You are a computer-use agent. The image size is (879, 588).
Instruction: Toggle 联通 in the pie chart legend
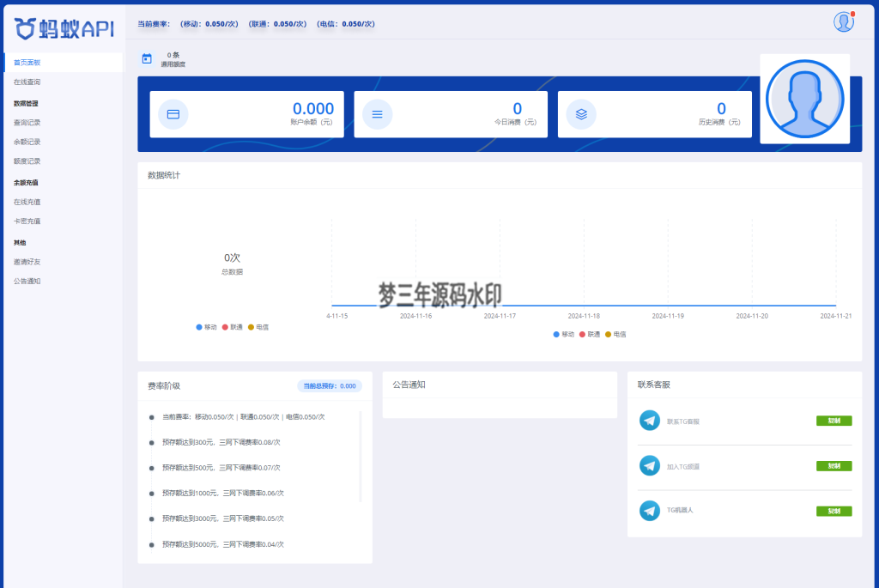(x=232, y=327)
